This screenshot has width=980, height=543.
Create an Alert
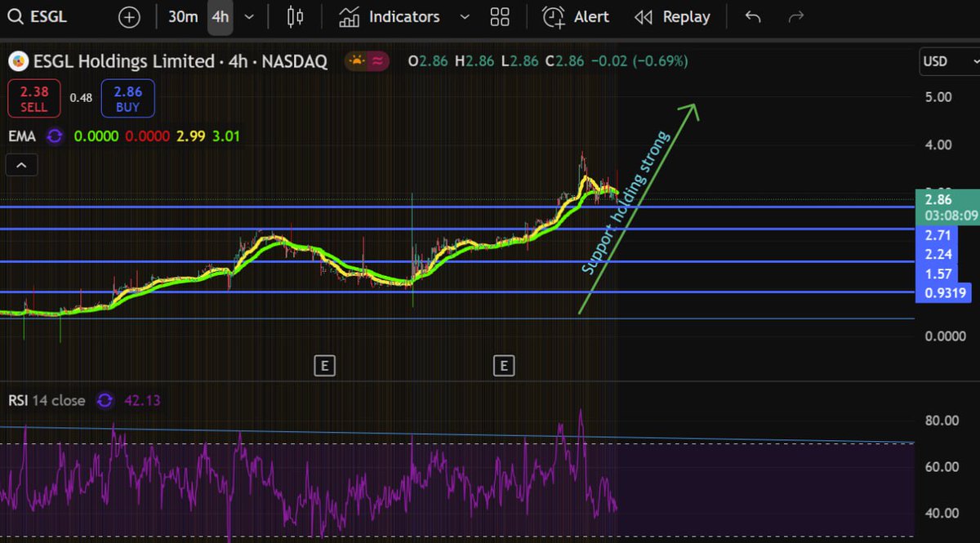tap(576, 16)
